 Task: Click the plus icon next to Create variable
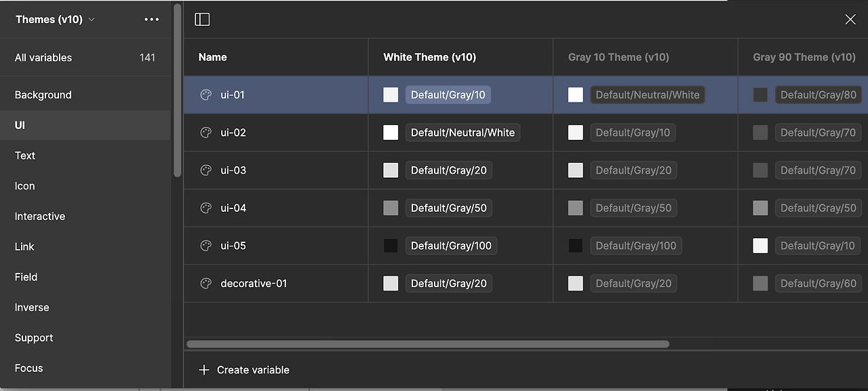point(203,370)
